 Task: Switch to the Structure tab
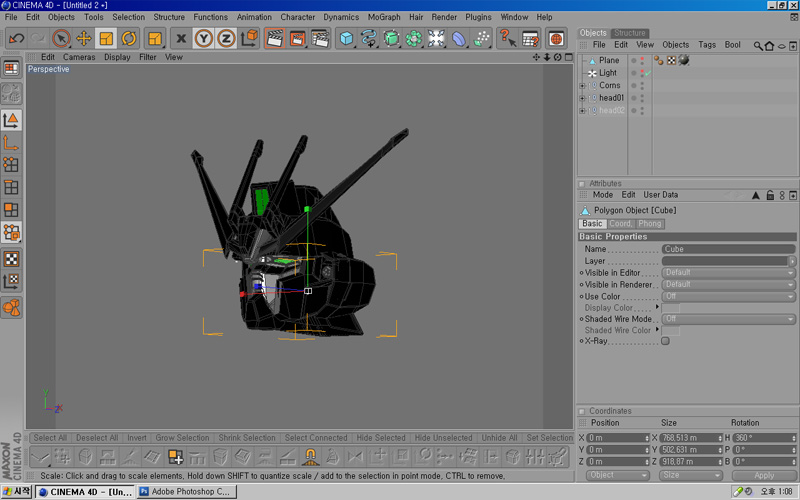click(630, 33)
